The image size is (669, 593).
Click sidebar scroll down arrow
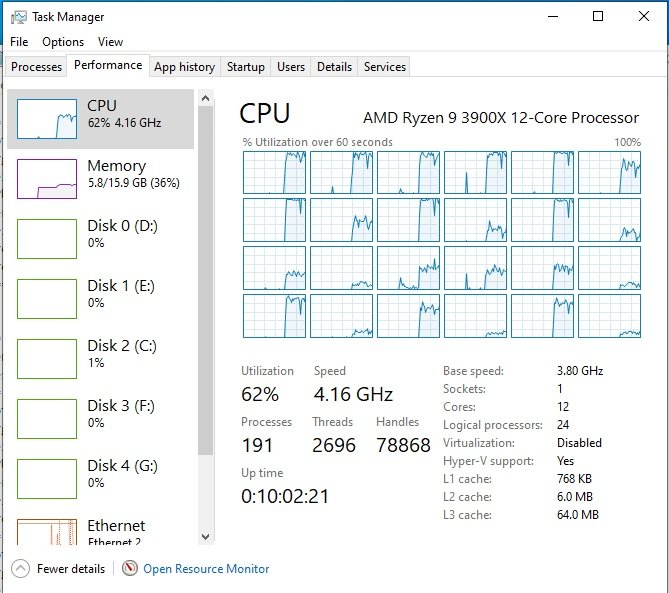tap(205, 536)
